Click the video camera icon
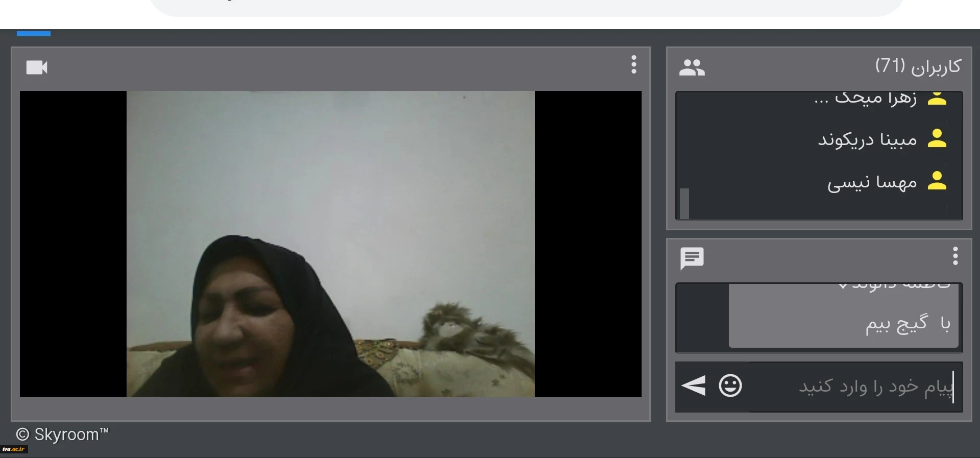 [37, 67]
